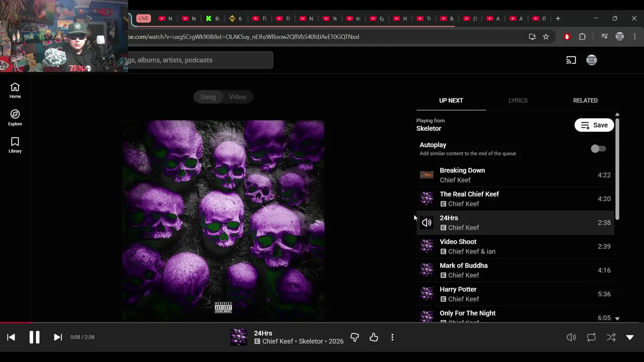
Task: Select the Song view toggle
Action: click(x=208, y=97)
